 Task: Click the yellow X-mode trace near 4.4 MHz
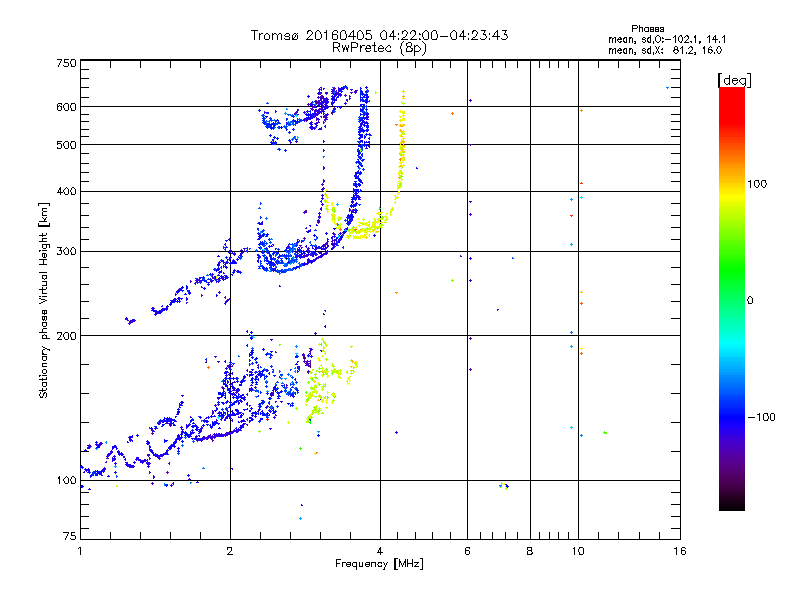pyautogui.click(x=402, y=153)
